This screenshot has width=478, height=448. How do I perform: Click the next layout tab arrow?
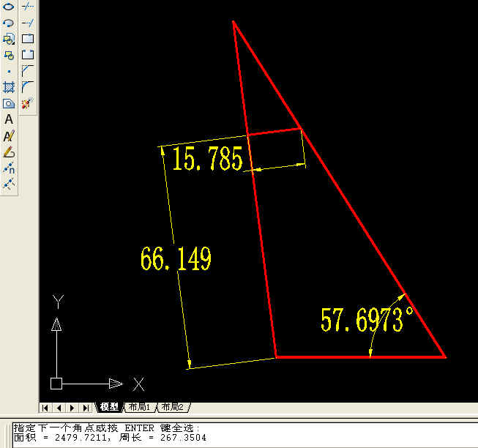pos(72,408)
